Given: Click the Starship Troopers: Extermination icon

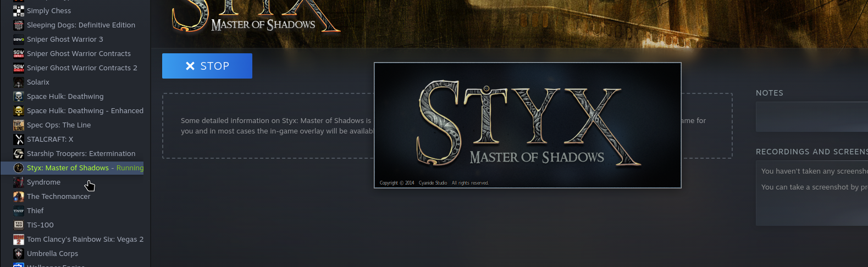Looking at the screenshot, I should (19, 153).
